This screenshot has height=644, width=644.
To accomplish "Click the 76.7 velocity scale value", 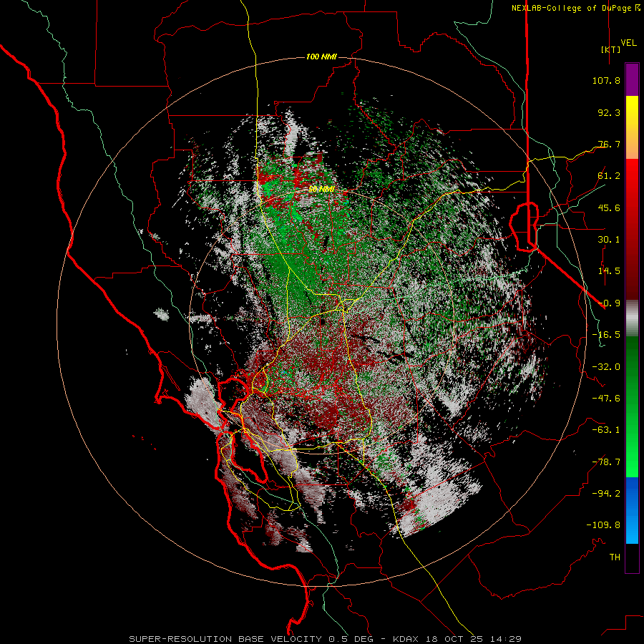I will [609, 144].
